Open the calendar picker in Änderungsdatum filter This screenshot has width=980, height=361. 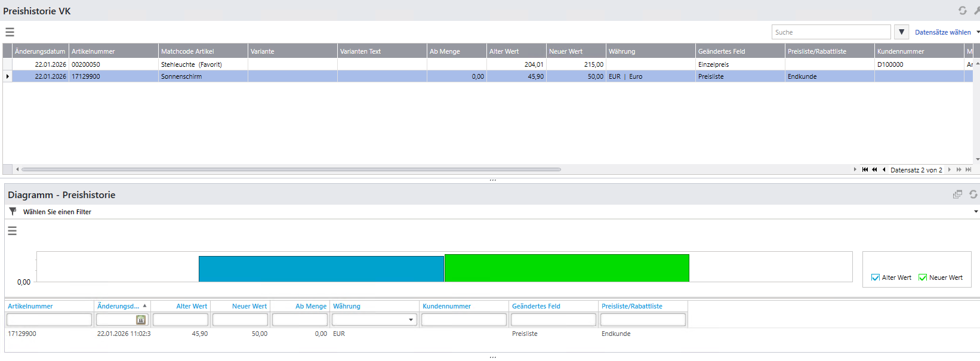[141, 320]
